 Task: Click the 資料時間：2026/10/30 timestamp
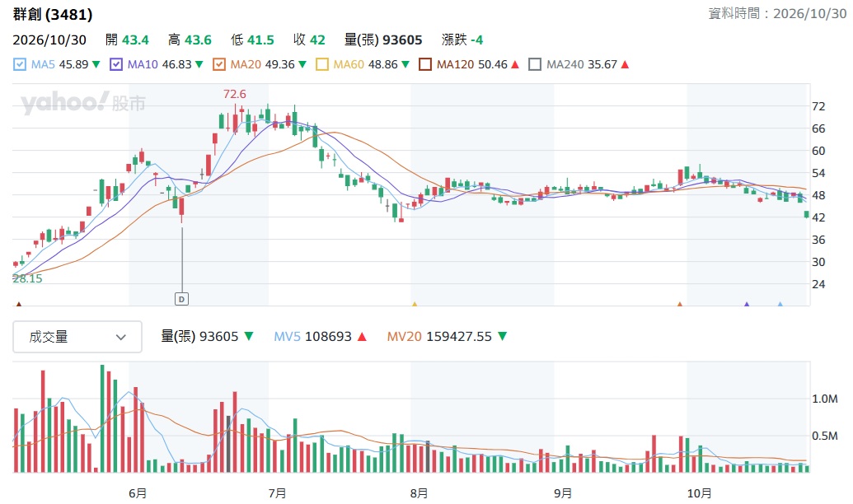point(777,14)
